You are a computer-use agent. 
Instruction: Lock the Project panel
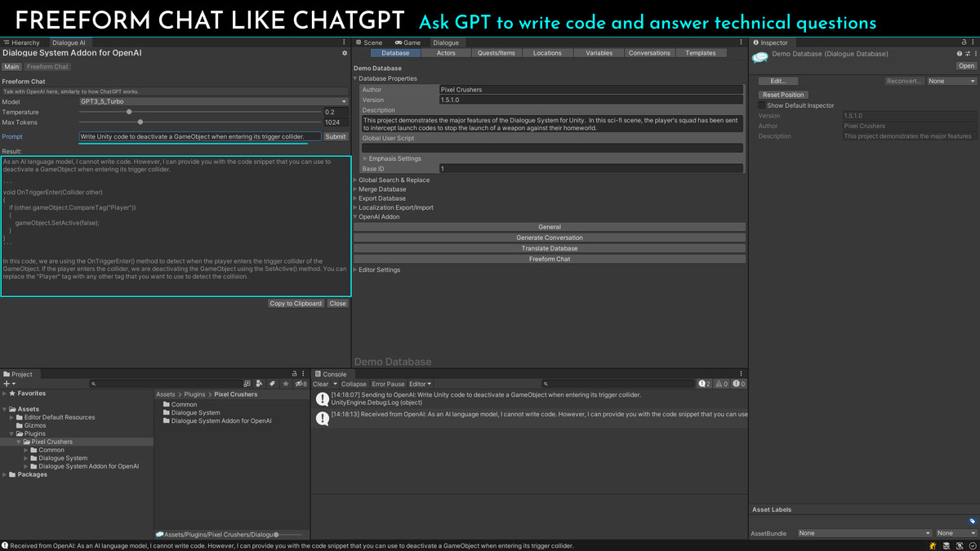(x=296, y=374)
